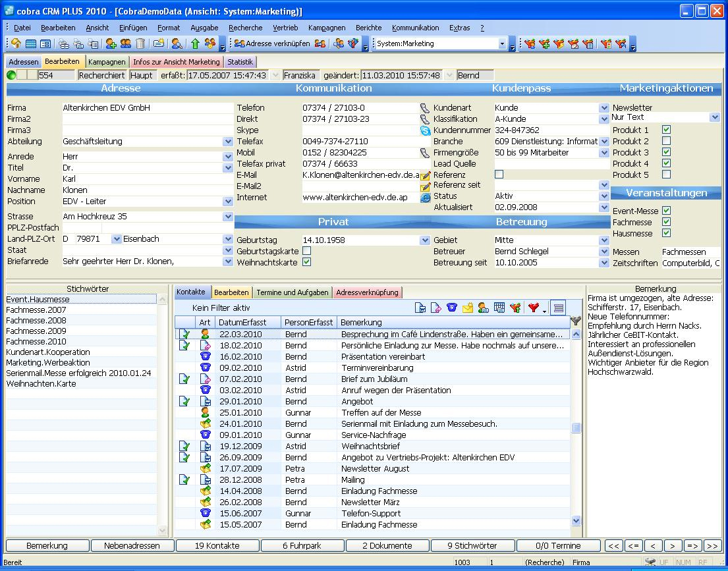The height and width of the screenshot is (571, 728).
Task: Click the green up arrow icon
Action: click(195, 43)
